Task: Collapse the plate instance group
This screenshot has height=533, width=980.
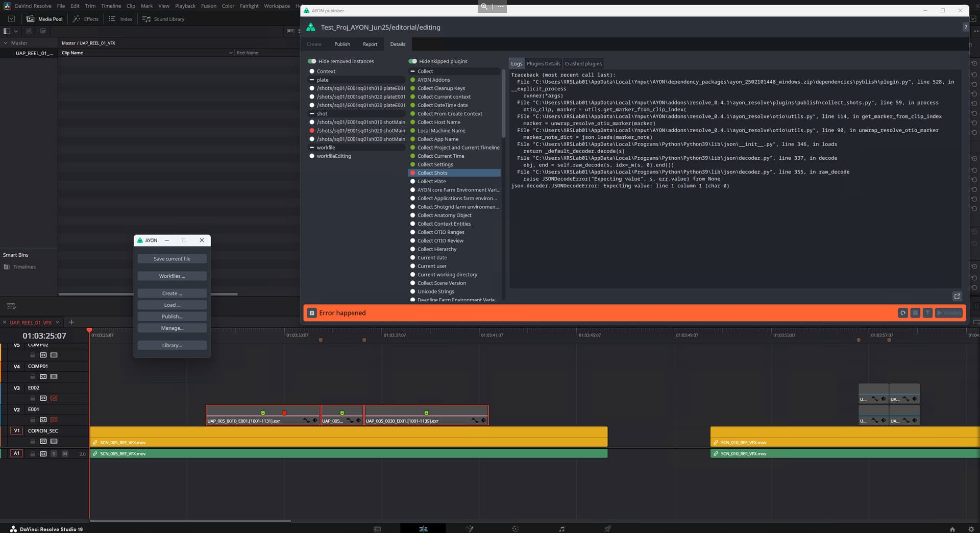Action: tap(312, 80)
